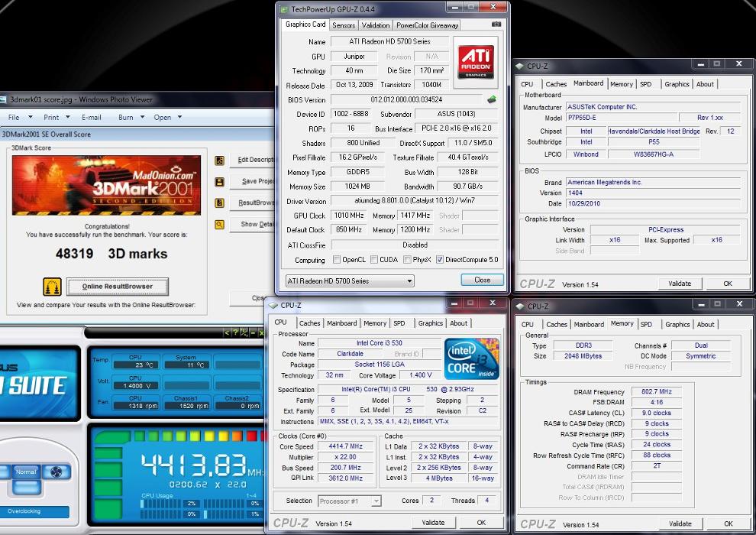Select the Graphics Card tab in GPU-Z

(x=305, y=24)
